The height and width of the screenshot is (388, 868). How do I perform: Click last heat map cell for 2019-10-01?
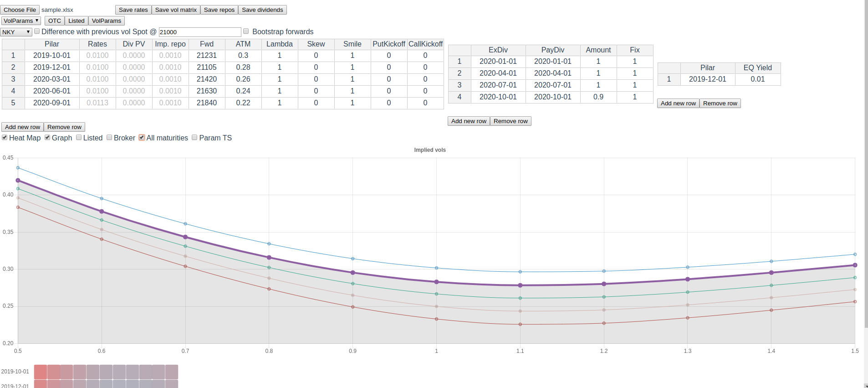coord(172,372)
